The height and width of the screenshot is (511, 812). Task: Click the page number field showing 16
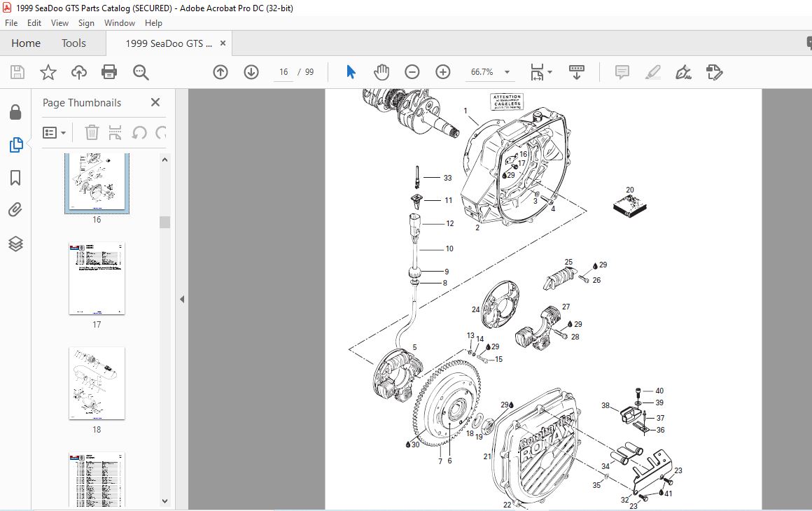[x=283, y=72]
